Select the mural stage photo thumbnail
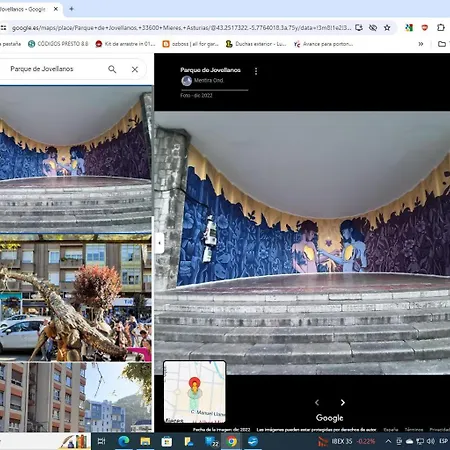 76,159
